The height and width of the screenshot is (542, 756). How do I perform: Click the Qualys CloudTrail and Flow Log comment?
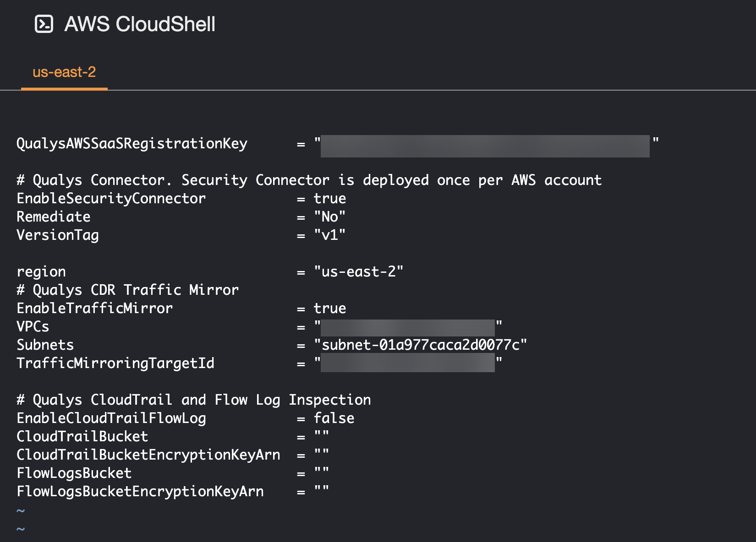tap(194, 400)
